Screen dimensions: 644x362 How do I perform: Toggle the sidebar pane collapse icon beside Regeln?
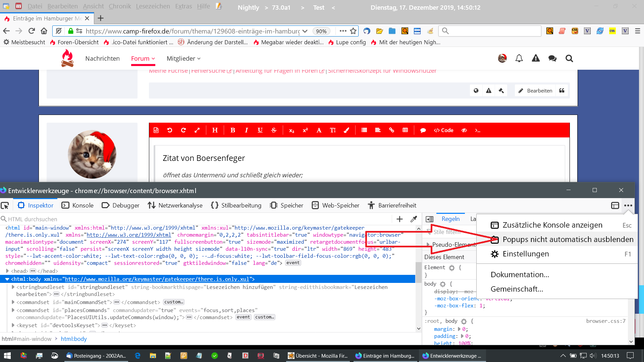pos(429,219)
